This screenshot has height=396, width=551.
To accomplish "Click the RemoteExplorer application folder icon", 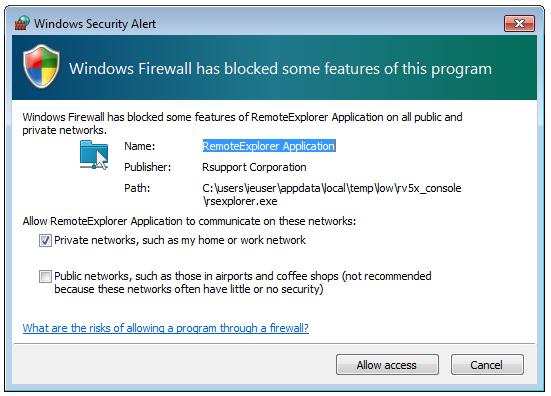I will pyautogui.click(x=94, y=155).
